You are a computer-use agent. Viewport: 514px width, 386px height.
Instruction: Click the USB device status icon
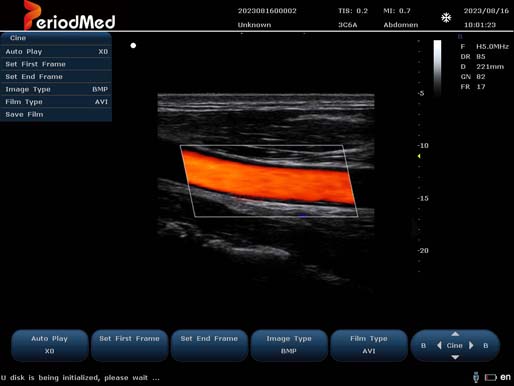point(476,377)
